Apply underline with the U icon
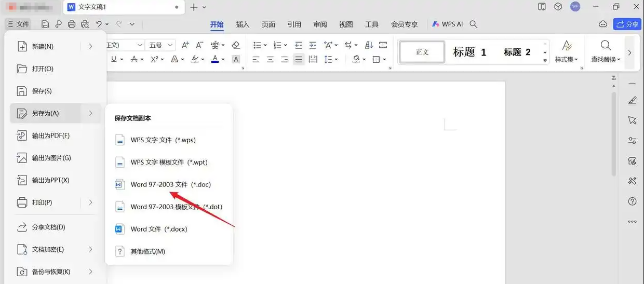Viewport: 644px width, 284px height. [x=114, y=59]
